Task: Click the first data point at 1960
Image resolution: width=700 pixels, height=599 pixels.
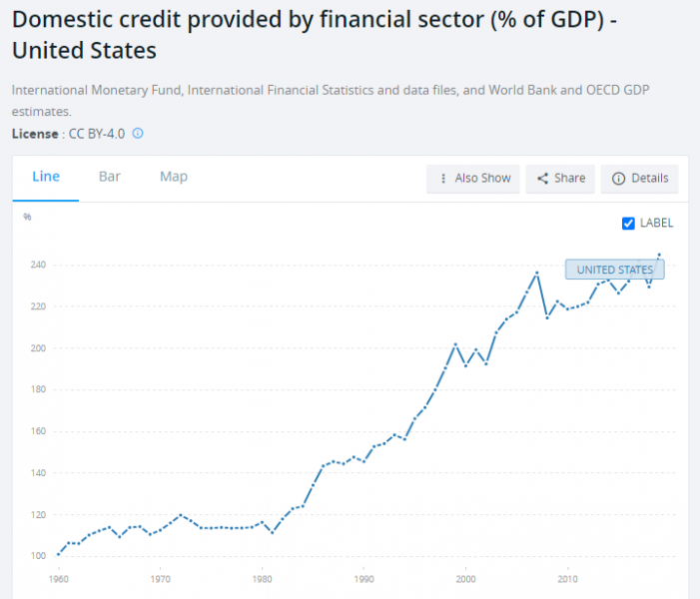Action: 59,553
